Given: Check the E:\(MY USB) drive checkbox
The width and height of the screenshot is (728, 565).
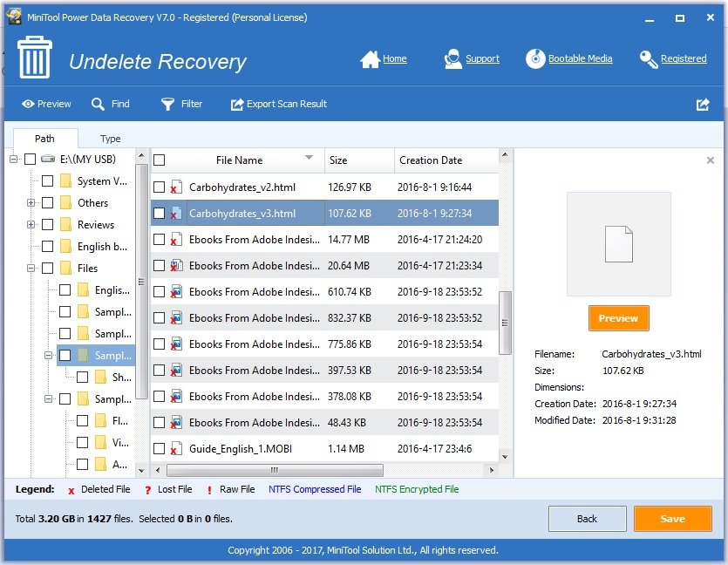Looking at the screenshot, I should click(x=31, y=160).
